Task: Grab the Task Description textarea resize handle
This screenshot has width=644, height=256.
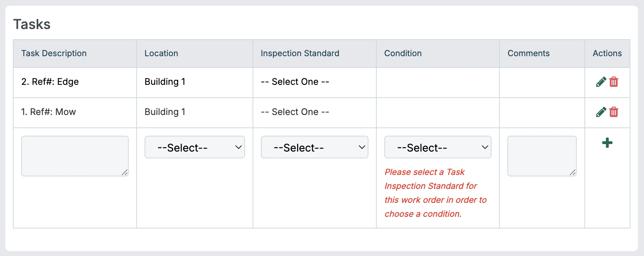Action: pos(125,173)
